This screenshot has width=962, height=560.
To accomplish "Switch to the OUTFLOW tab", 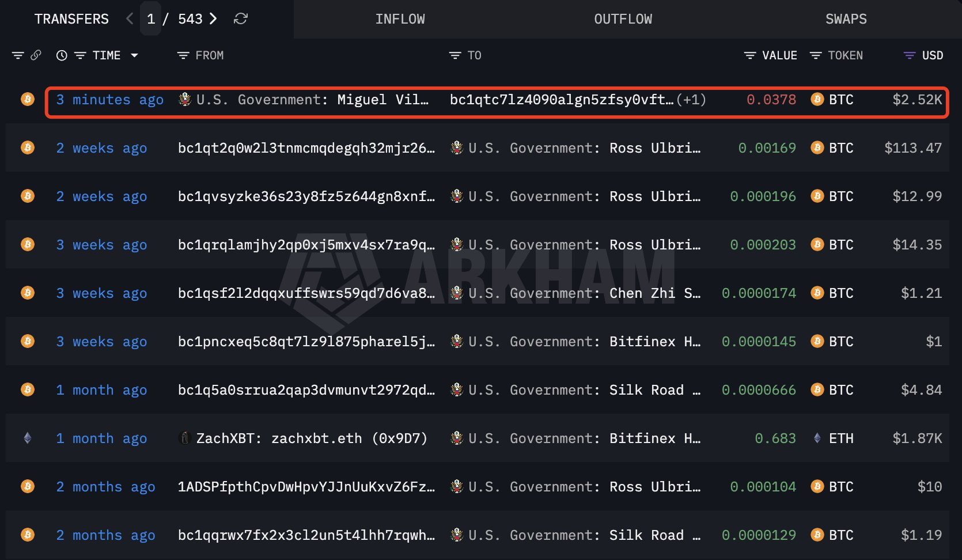I will (x=623, y=19).
